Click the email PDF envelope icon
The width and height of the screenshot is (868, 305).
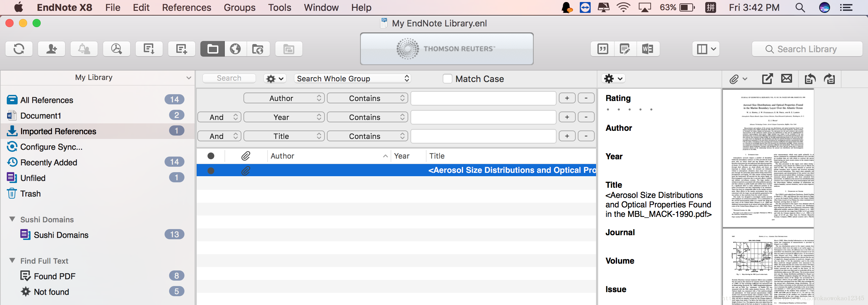787,79
